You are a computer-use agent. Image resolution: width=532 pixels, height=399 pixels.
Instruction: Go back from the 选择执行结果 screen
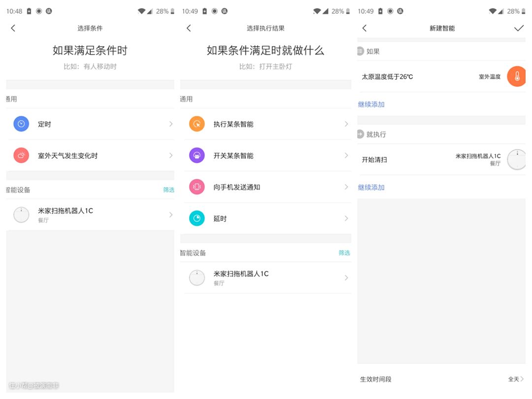(189, 28)
